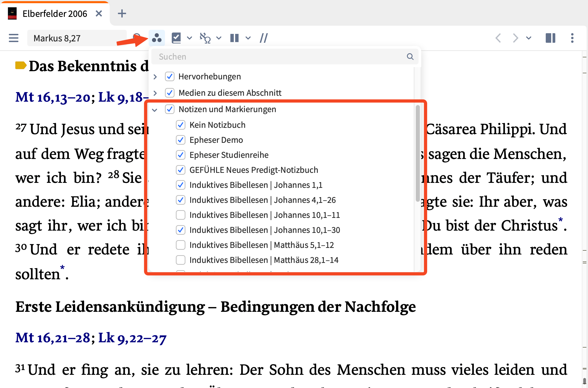Open the navigation history dropdown arrow
The height and width of the screenshot is (388, 588).
point(529,38)
